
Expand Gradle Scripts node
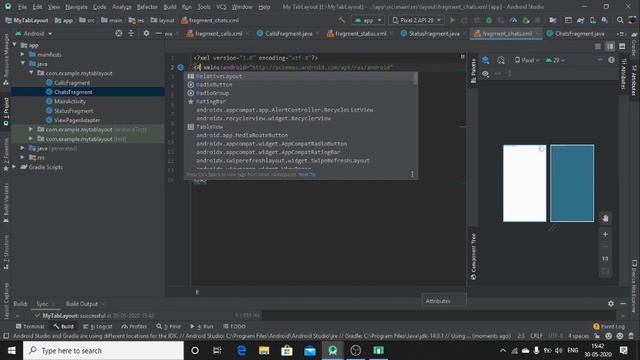pos(15,167)
